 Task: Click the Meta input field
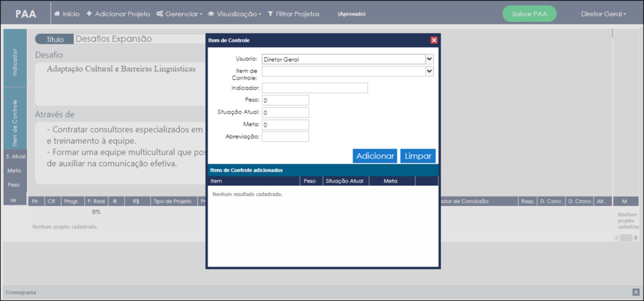coord(286,125)
